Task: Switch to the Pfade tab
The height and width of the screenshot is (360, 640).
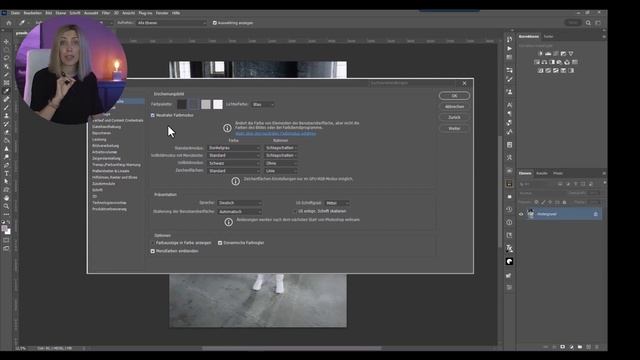Action: [558, 173]
